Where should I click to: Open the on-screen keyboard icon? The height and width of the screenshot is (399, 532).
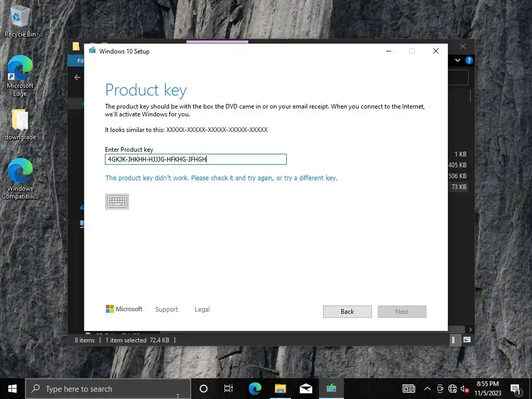pos(117,202)
